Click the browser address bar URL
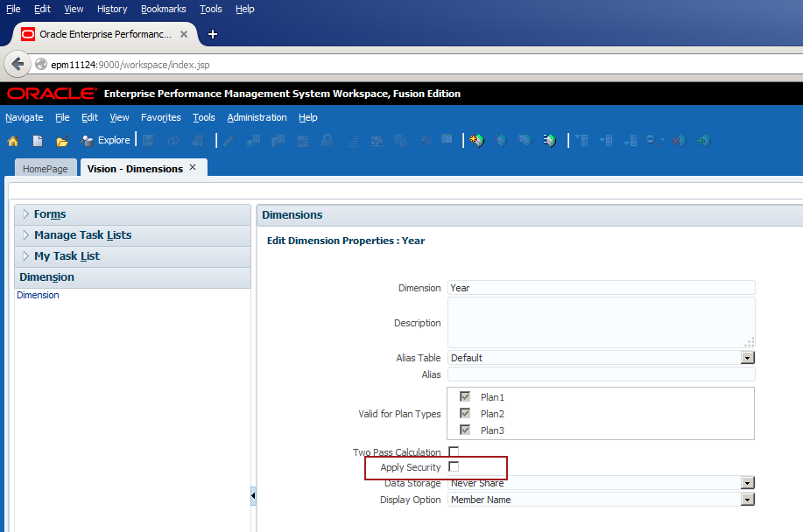The width and height of the screenshot is (803, 532). (x=130, y=65)
